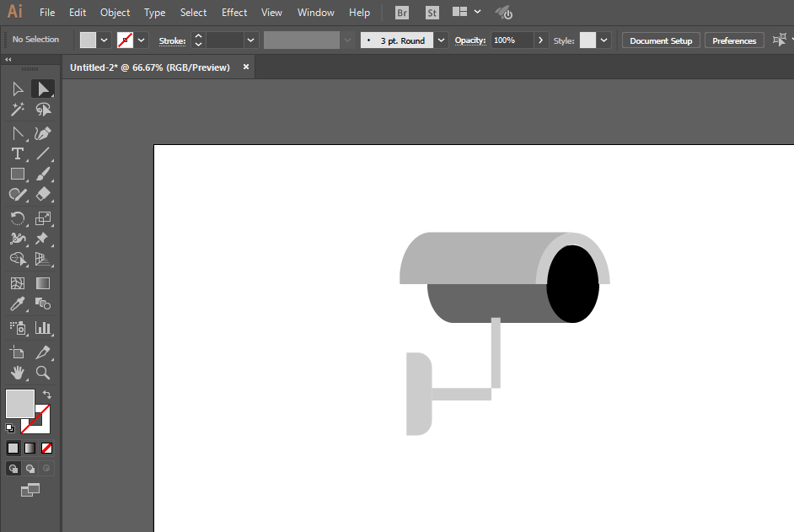Select the Column Graph tool
Viewport: 794px width, 532px height.
point(43,328)
